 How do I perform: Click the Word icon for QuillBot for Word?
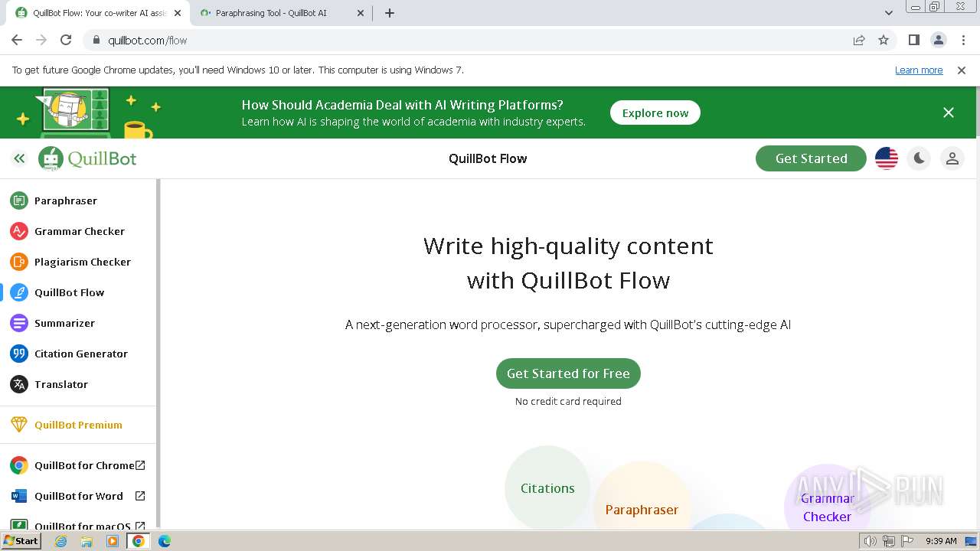coord(19,496)
